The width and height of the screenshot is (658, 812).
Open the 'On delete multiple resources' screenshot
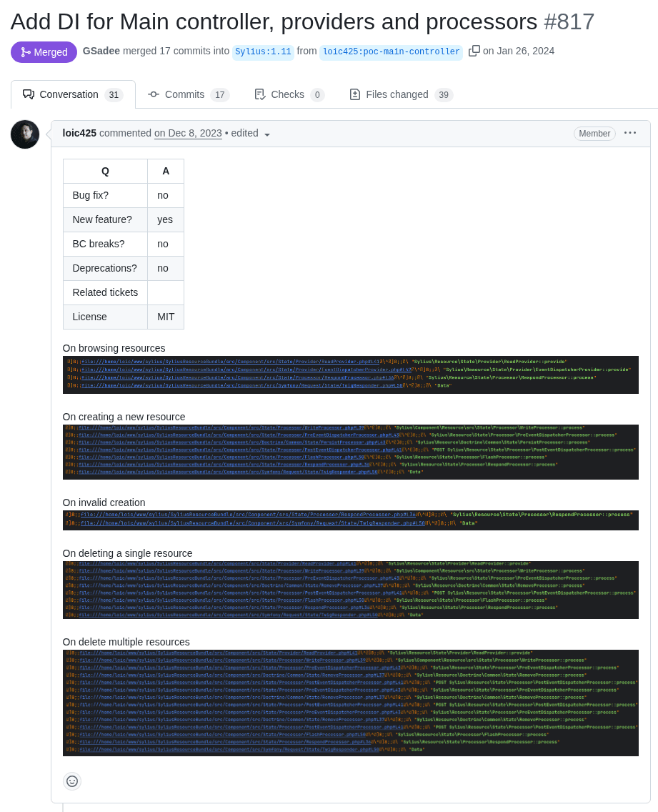351,703
